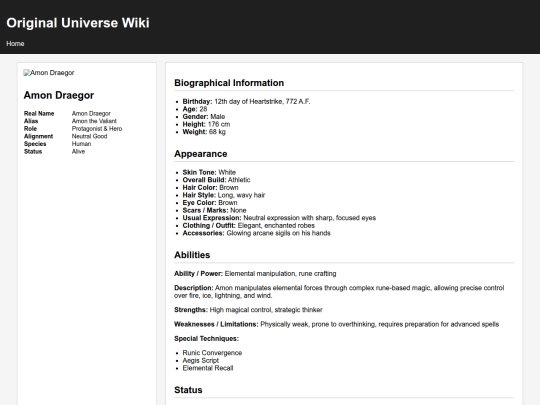Screen dimensions: 540x405
Task: Click the Overall Build: Athletic entry
Action: point(216,180)
